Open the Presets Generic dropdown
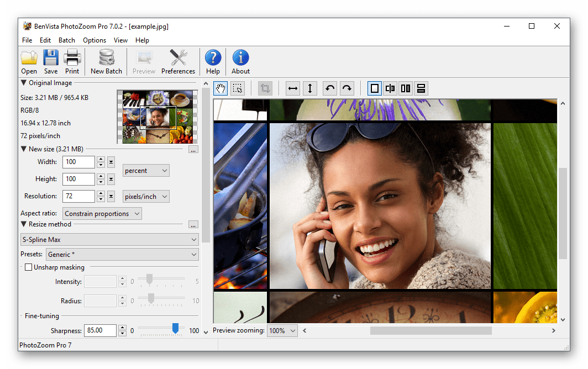This screenshot has width=588, height=369. 122,255
